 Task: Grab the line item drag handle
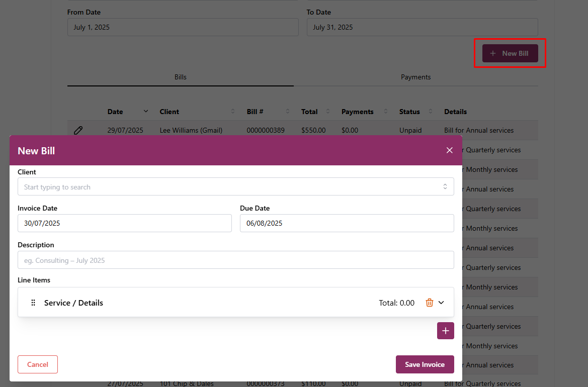coord(33,303)
